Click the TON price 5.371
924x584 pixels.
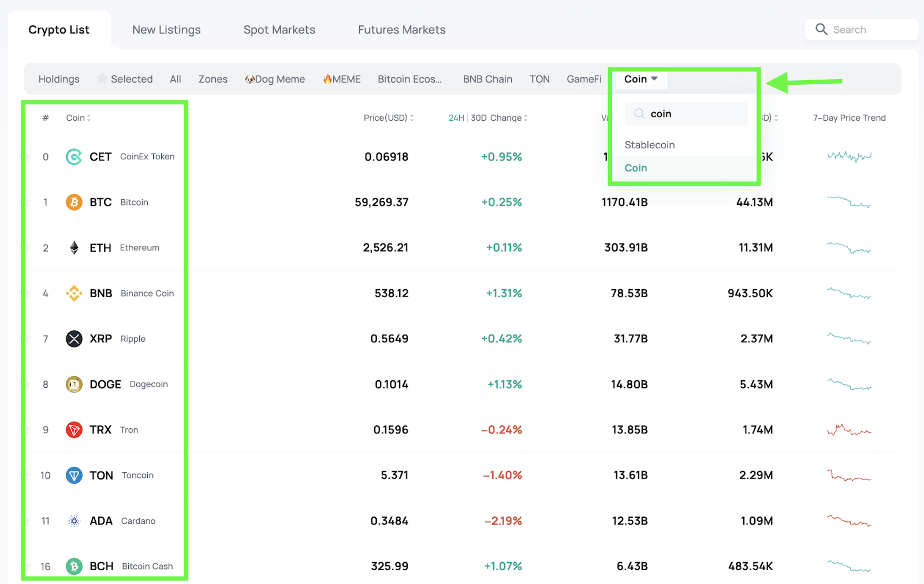(x=395, y=476)
